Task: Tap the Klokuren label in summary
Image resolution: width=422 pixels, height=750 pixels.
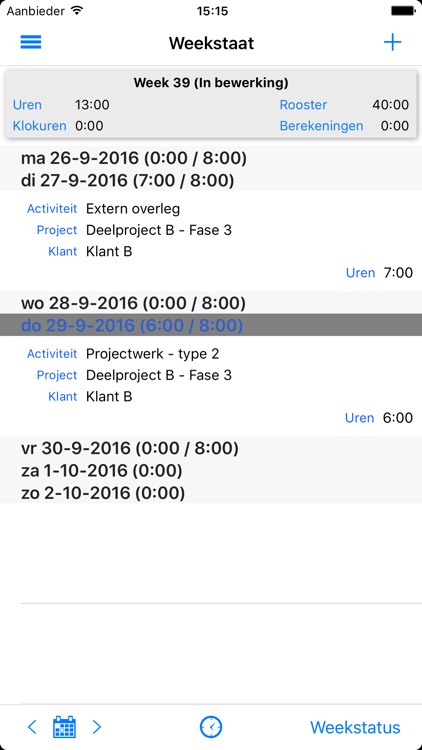Action: pos(39,126)
